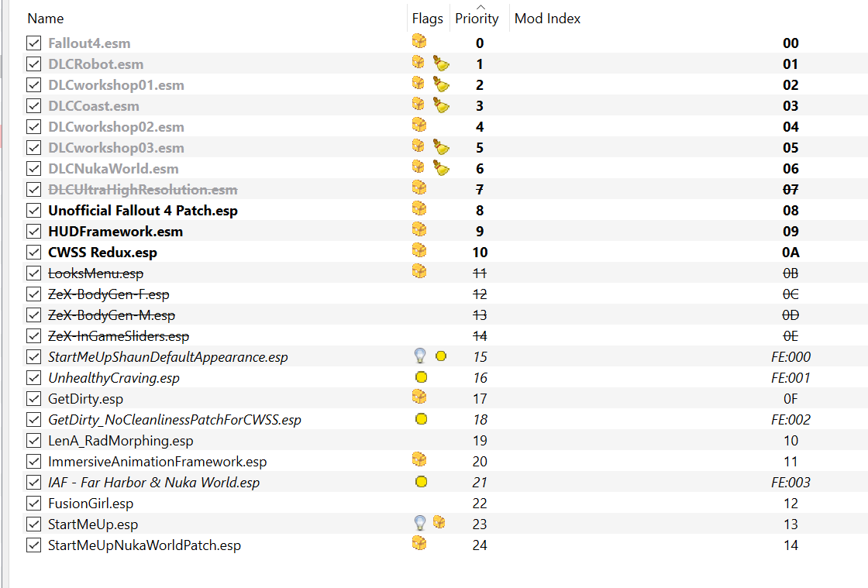
Task: Click the archive icon on DLCNukaWorld.esm row
Action: [418, 167]
